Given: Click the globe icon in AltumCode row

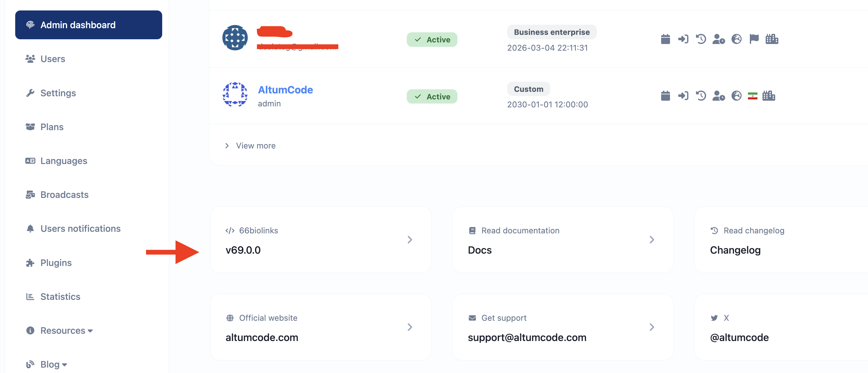Looking at the screenshot, I should 736,96.
